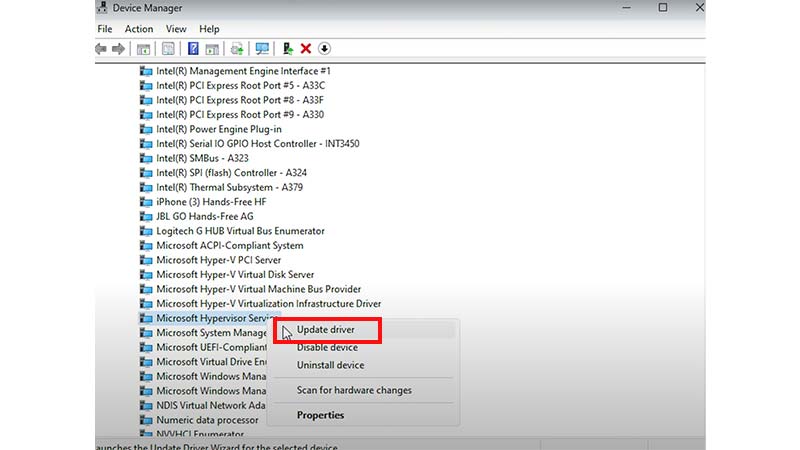Click device icon beside Microsoft ACPI-Compliant System
The image size is (800, 450).
[146, 245]
